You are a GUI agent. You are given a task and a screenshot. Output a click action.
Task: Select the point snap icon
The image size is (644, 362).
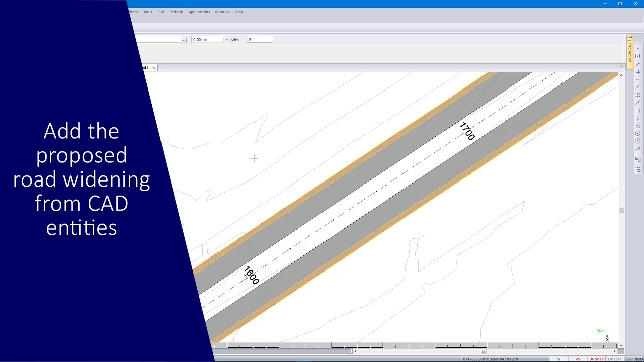[638, 49]
